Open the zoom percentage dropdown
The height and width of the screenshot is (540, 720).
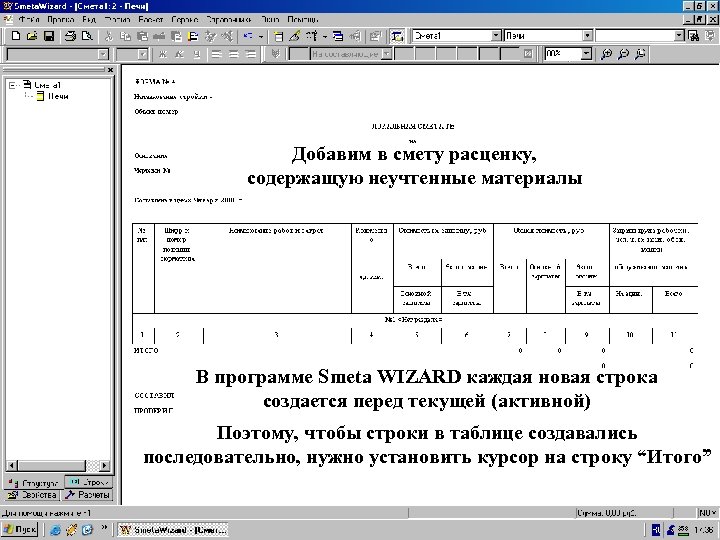586,54
